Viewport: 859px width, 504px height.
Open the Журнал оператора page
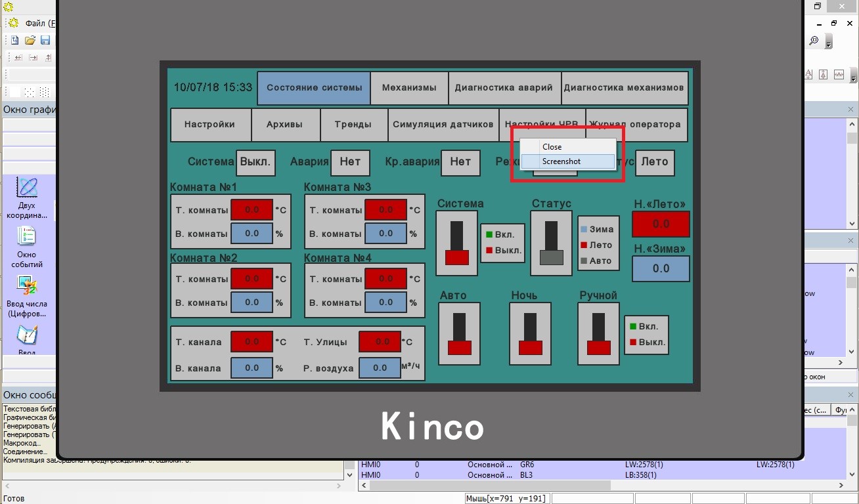636,125
